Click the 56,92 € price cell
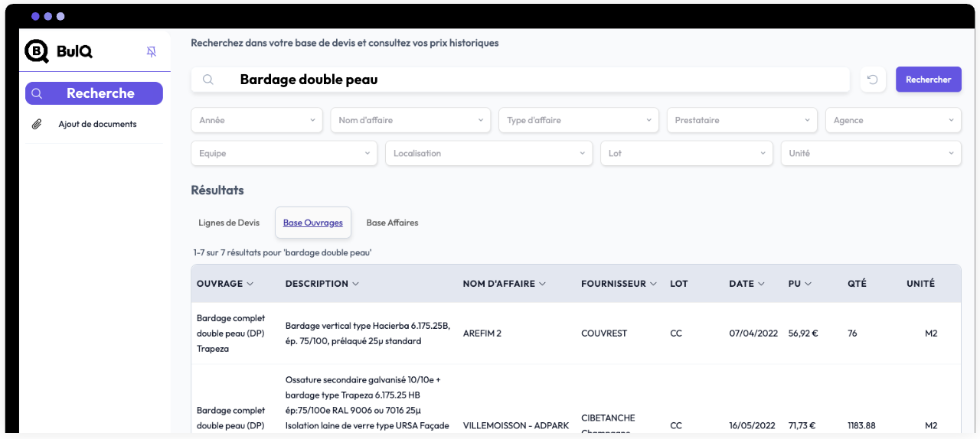 pyautogui.click(x=803, y=333)
